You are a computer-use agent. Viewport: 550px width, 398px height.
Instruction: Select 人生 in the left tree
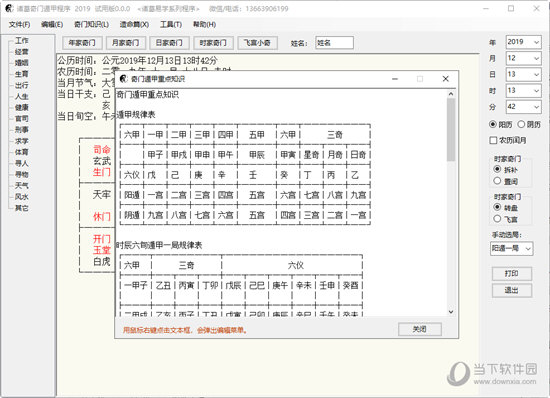pos(22,96)
